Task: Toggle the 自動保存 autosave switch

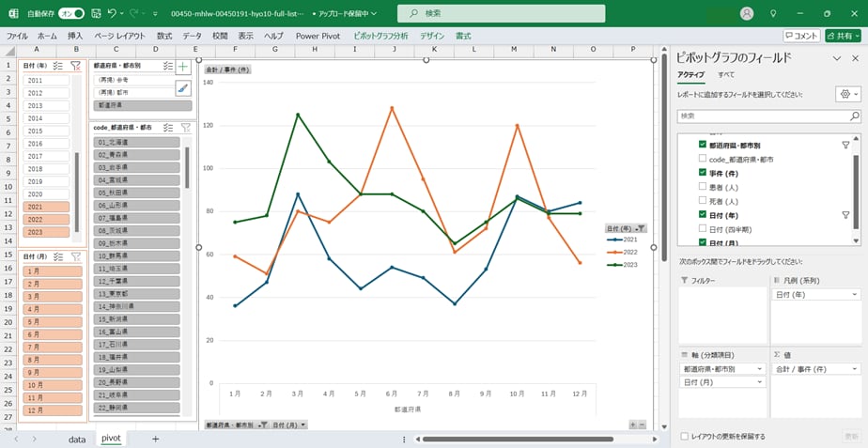Action: coord(71,13)
